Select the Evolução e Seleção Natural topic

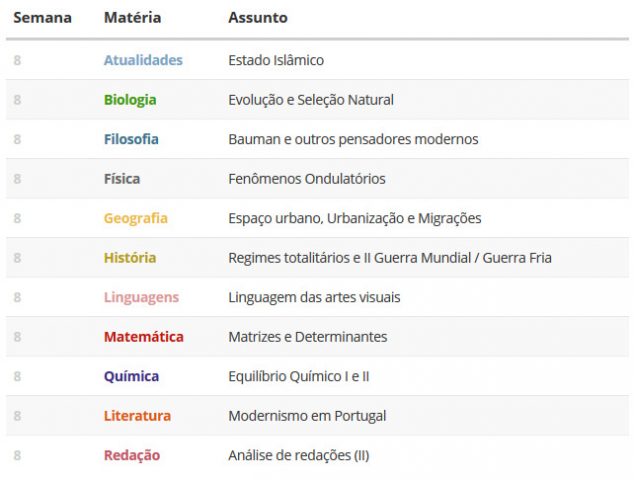tap(311, 100)
